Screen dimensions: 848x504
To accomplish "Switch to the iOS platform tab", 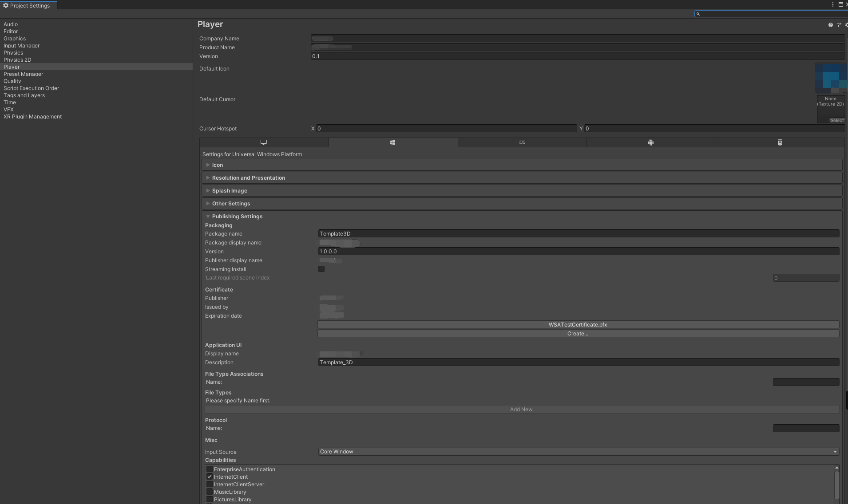I will (x=522, y=142).
